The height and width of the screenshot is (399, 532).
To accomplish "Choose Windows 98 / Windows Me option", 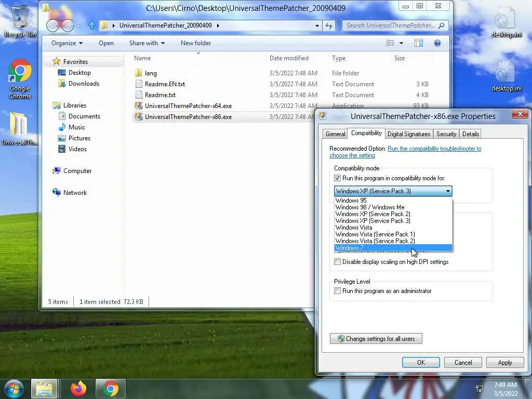I will pyautogui.click(x=393, y=207).
